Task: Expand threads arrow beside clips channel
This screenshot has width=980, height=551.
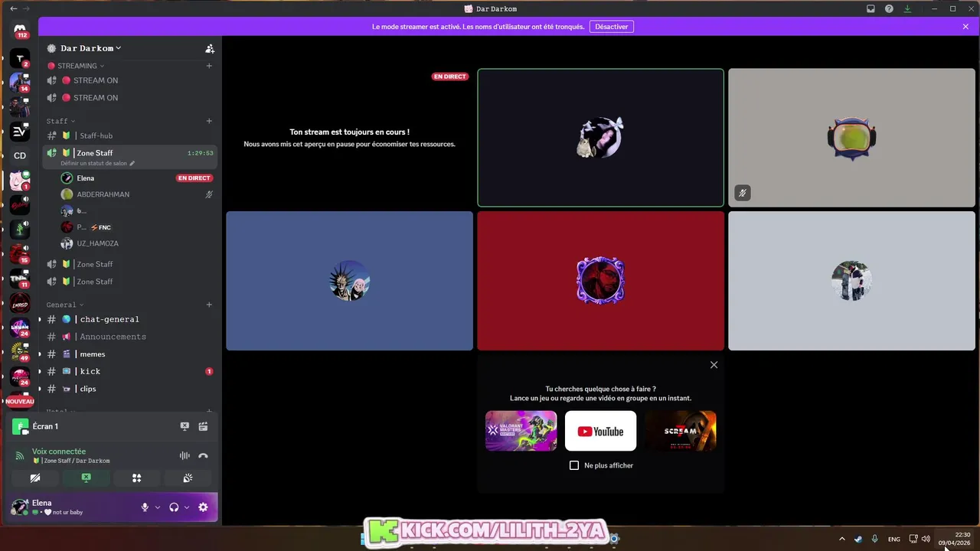Action: (40, 389)
